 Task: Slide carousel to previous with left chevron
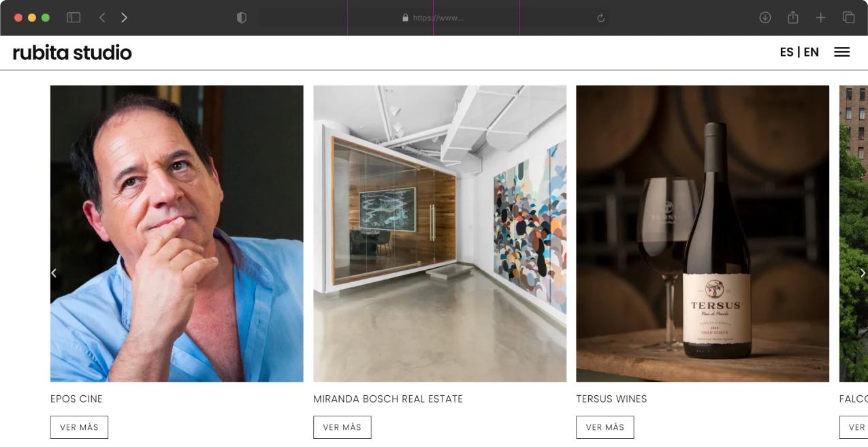pos(54,273)
